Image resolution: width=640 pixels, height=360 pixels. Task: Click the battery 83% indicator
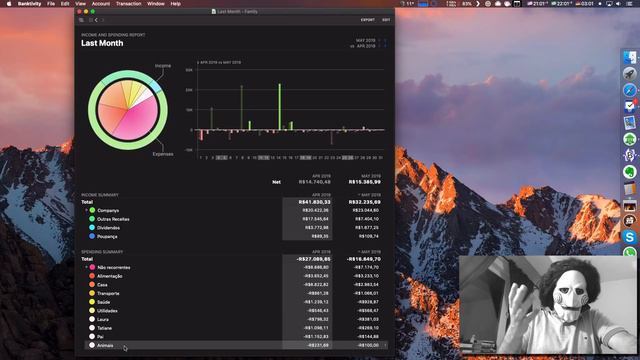467,4
